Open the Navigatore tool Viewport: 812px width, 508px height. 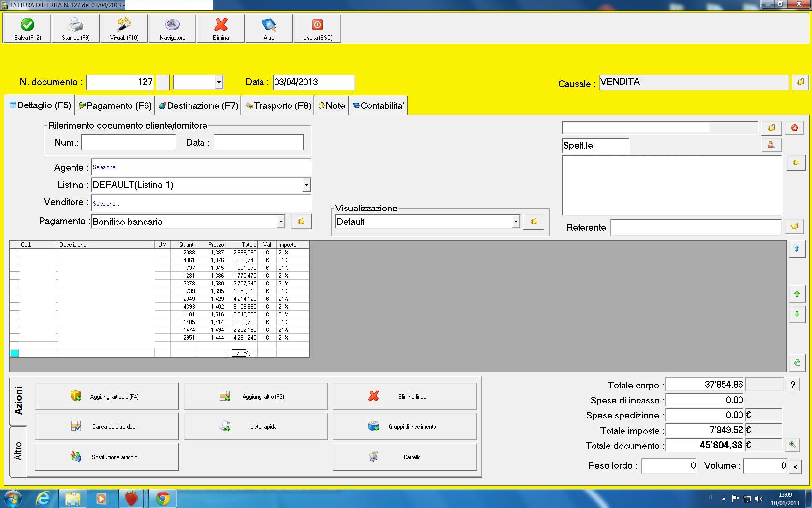point(173,28)
